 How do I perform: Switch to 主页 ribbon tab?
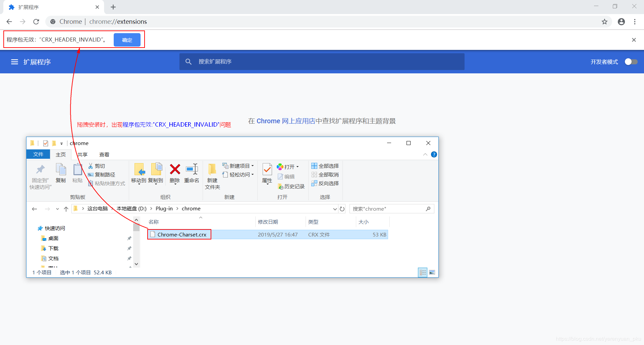tap(61, 154)
